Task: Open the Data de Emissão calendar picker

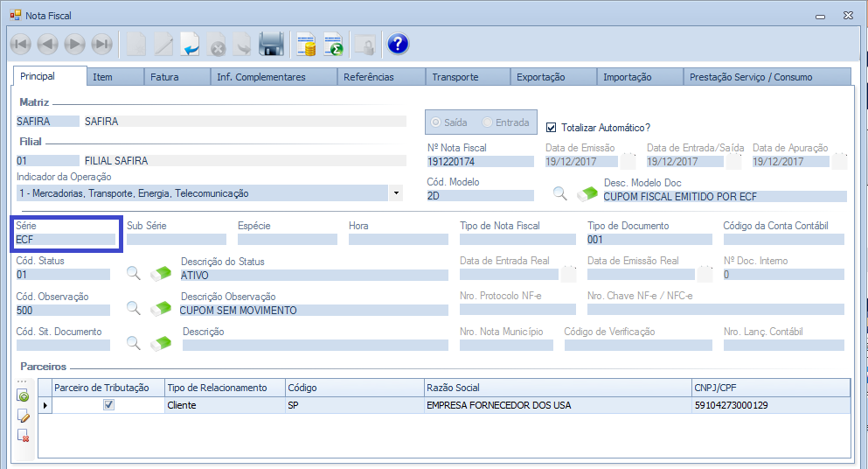Action: pos(629,161)
